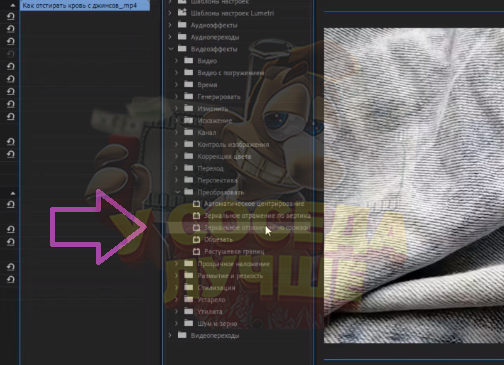Click the Искажение folder label

[214, 121]
